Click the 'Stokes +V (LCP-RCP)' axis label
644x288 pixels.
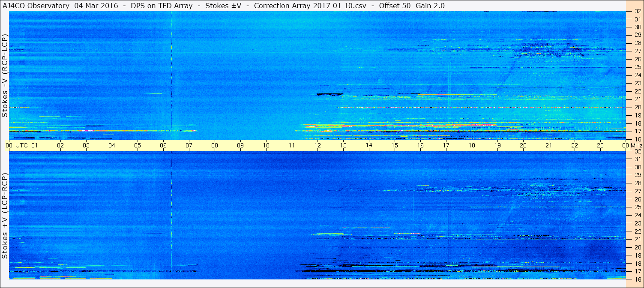5,216
